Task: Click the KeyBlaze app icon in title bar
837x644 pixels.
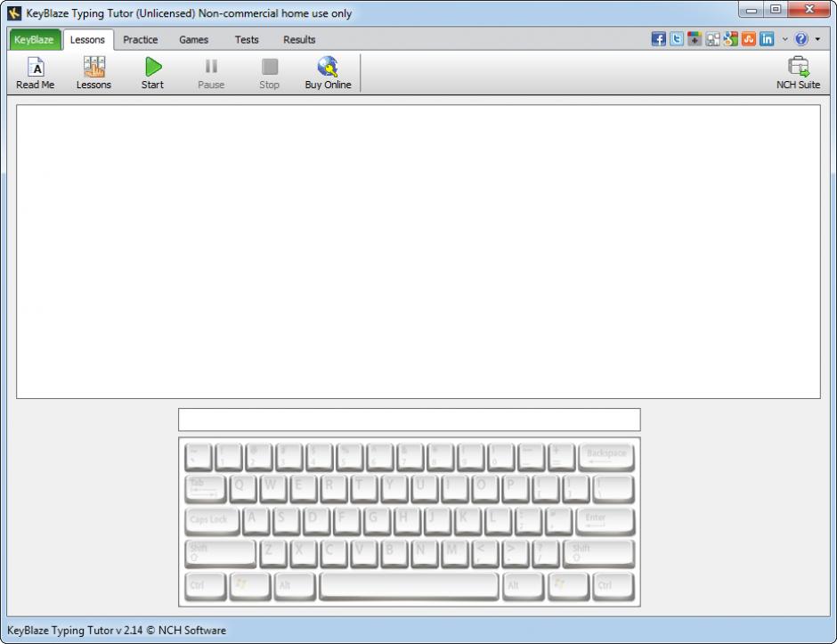Action: (x=14, y=12)
